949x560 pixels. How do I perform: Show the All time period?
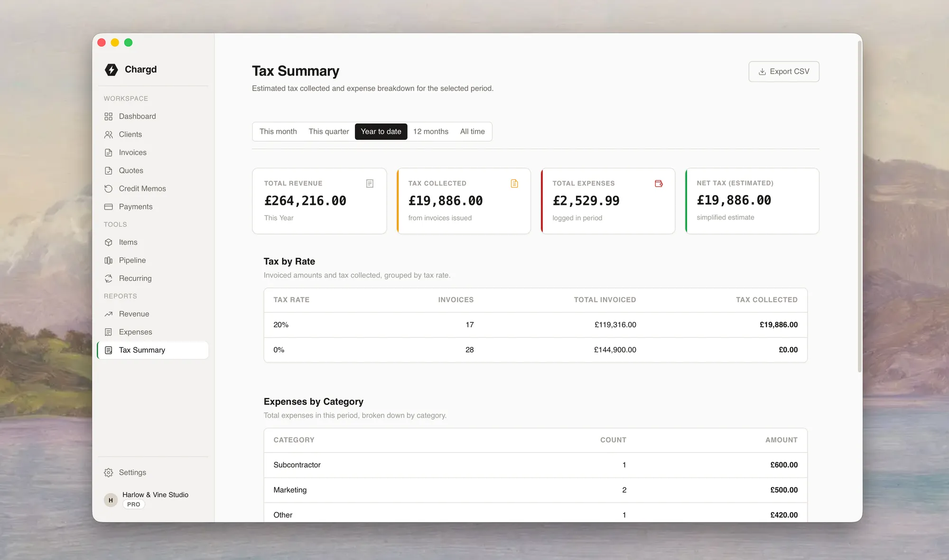pos(472,131)
